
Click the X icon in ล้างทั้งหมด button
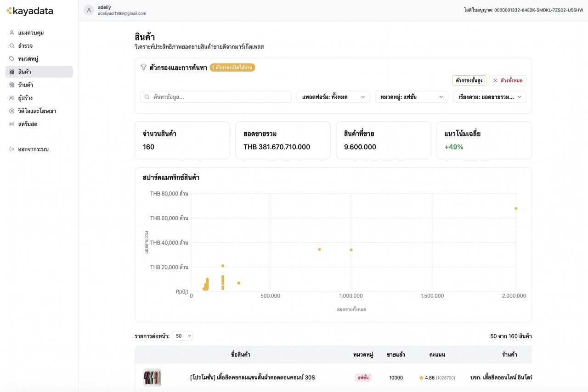click(495, 80)
